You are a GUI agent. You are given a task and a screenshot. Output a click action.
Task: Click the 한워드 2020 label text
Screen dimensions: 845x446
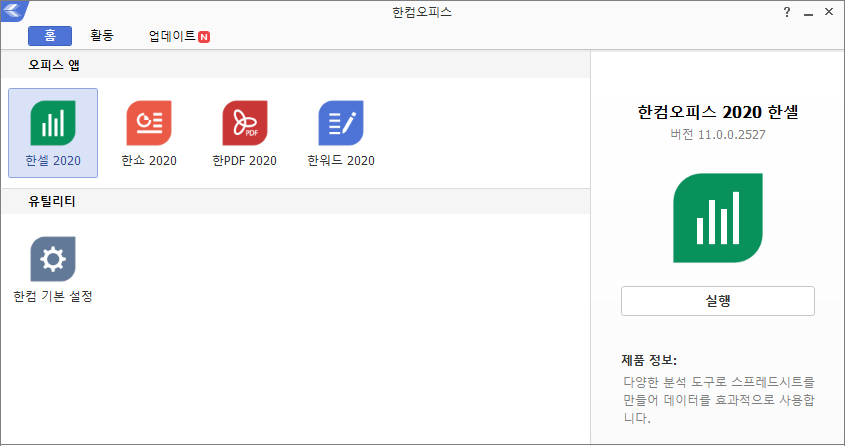341,161
